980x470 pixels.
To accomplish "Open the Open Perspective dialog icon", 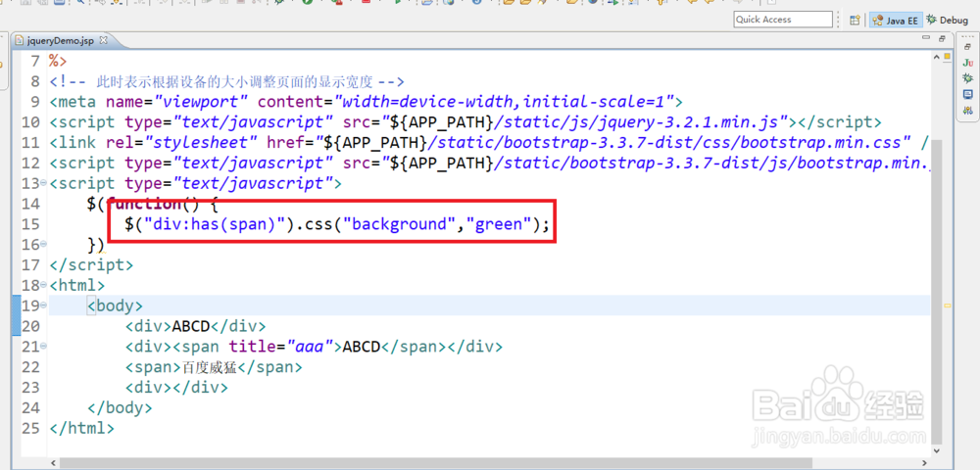I will point(855,20).
